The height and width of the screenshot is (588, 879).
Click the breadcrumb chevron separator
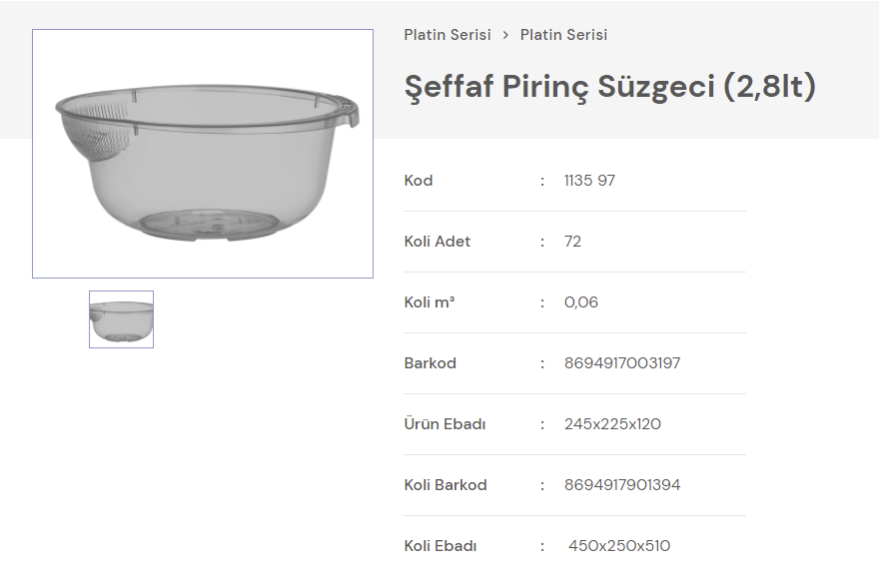pos(505,35)
